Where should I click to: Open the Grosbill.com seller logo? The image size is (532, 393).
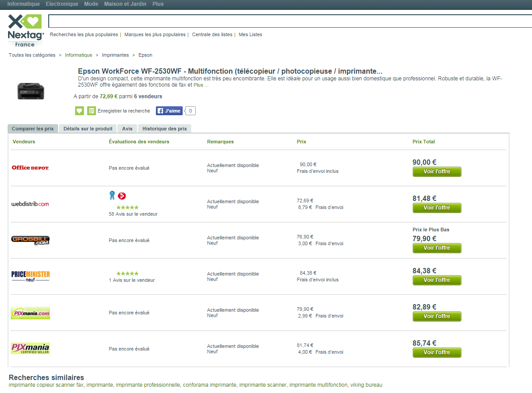pyautogui.click(x=30, y=240)
